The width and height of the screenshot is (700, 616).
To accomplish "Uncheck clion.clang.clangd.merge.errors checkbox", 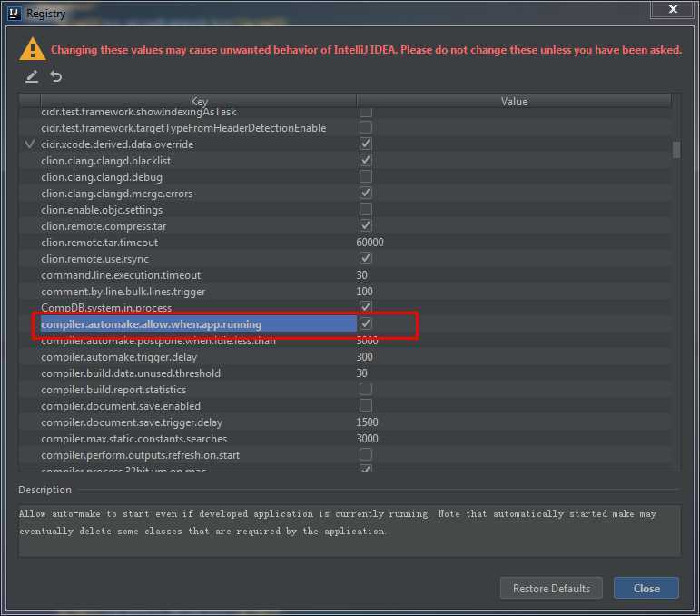I will click(365, 193).
